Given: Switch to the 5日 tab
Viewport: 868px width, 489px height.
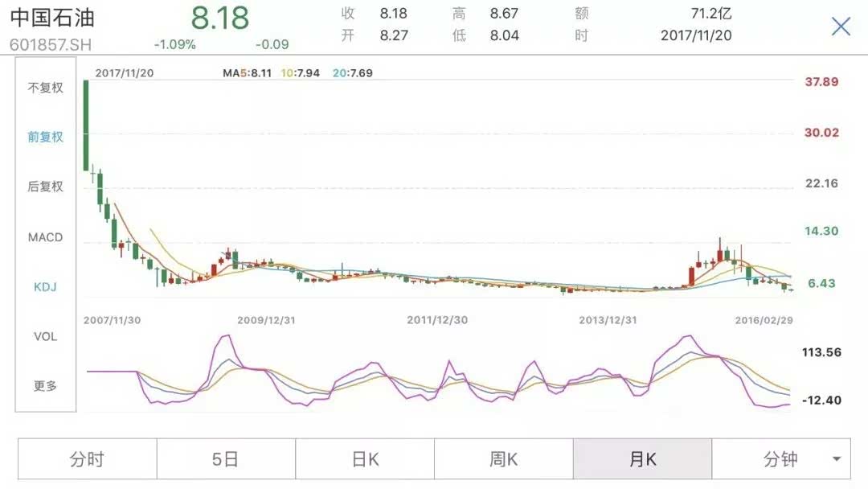Looking at the screenshot, I should click(226, 459).
